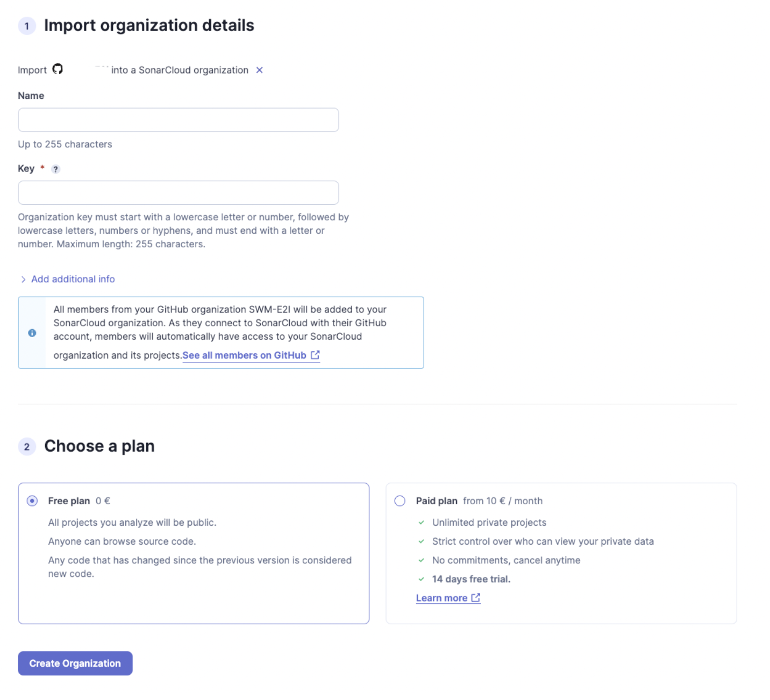This screenshot has height=700, width=770.
Task: Click checkmark icon next to Unlimited private projects
Action: click(x=422, y=523)
